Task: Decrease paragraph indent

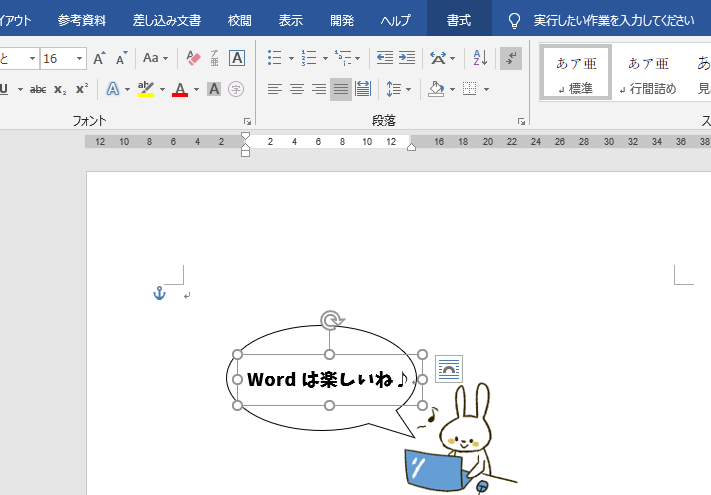Action: 385,58
